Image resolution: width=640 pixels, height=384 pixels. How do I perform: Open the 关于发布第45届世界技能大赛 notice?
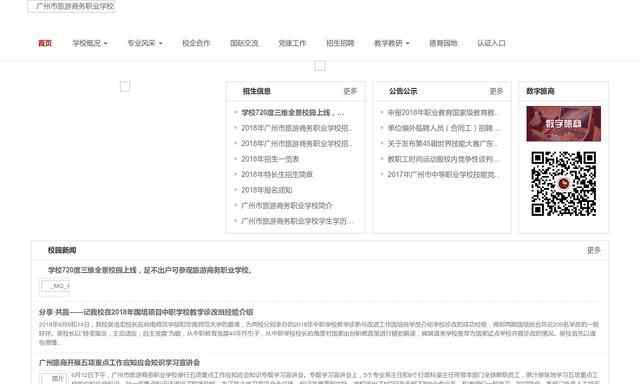(x=443, y=144)
